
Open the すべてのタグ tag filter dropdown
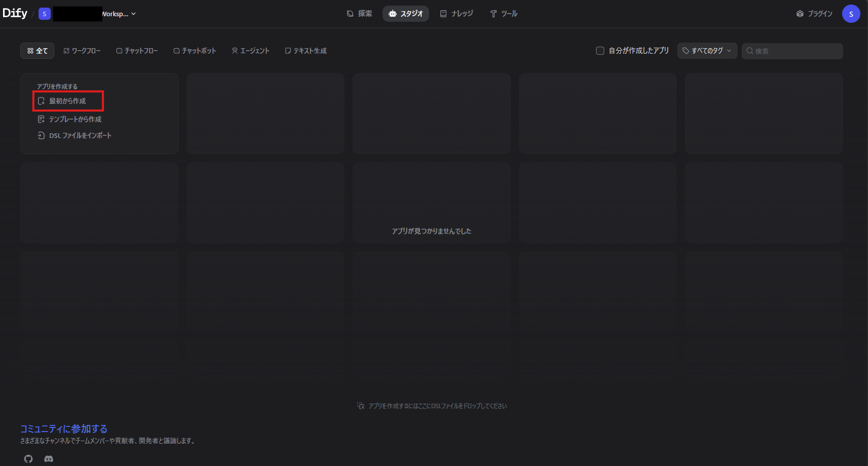tap(707, 51)
